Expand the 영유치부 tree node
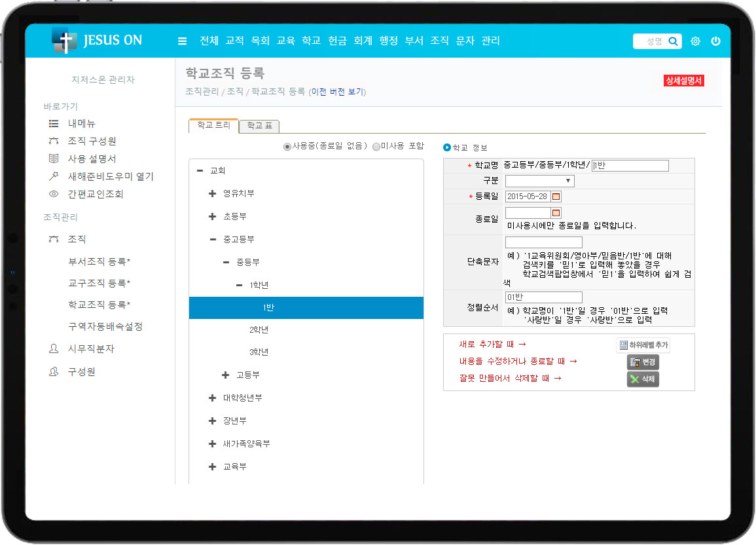Screen dimensions: 756x545 click(212, 193)
